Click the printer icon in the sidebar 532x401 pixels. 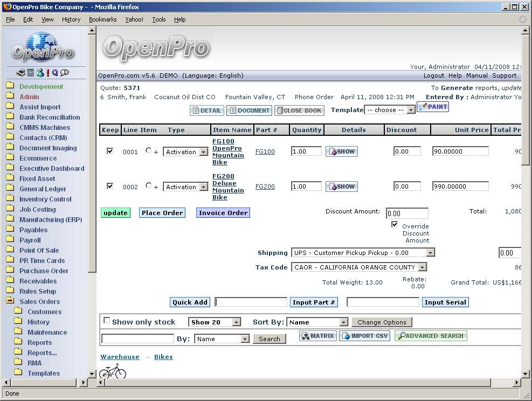click(x=20, y=73)
